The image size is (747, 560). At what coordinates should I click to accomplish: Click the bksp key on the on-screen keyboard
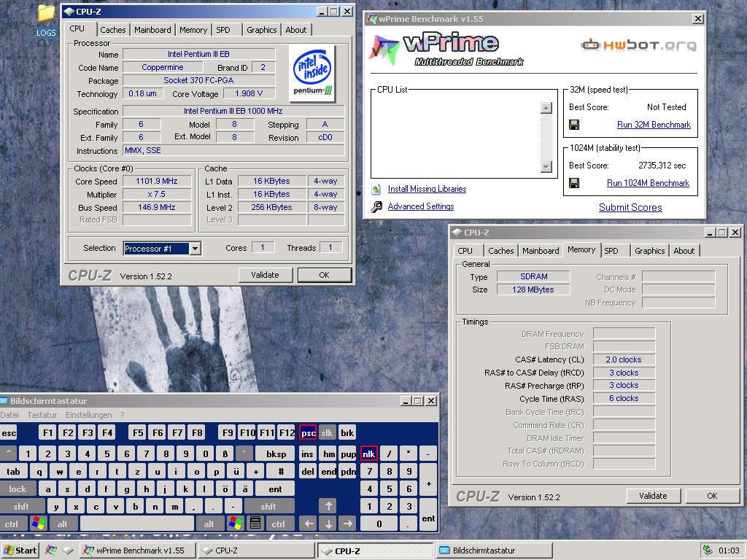(x=276, y=454)
